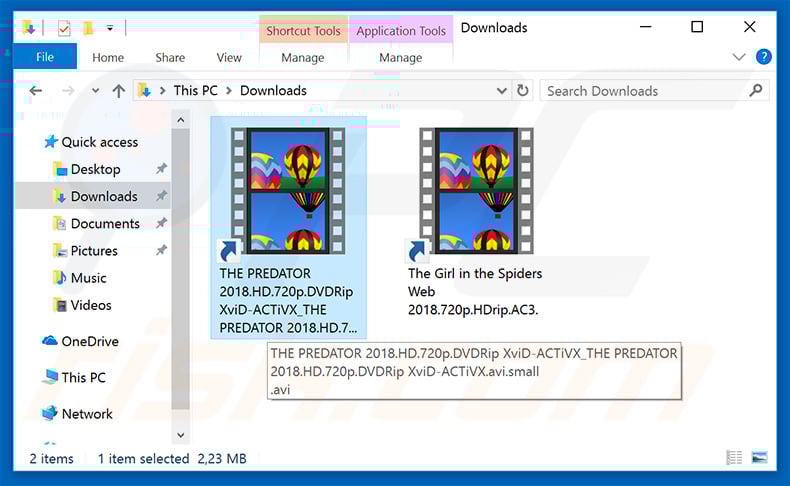
Task: Minimize the Downloads window
Action: 645,27
